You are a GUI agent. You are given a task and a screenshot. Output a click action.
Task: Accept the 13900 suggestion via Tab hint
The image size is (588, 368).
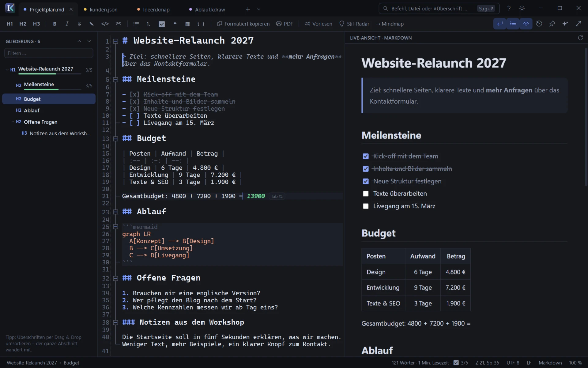pyautogui.click(x=277, y=196)
